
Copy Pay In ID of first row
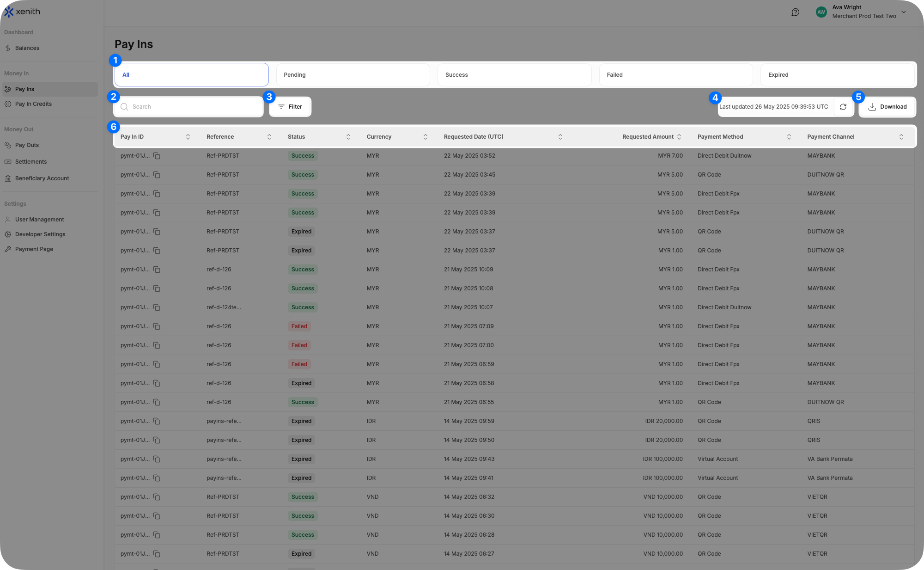click(157, 156)
